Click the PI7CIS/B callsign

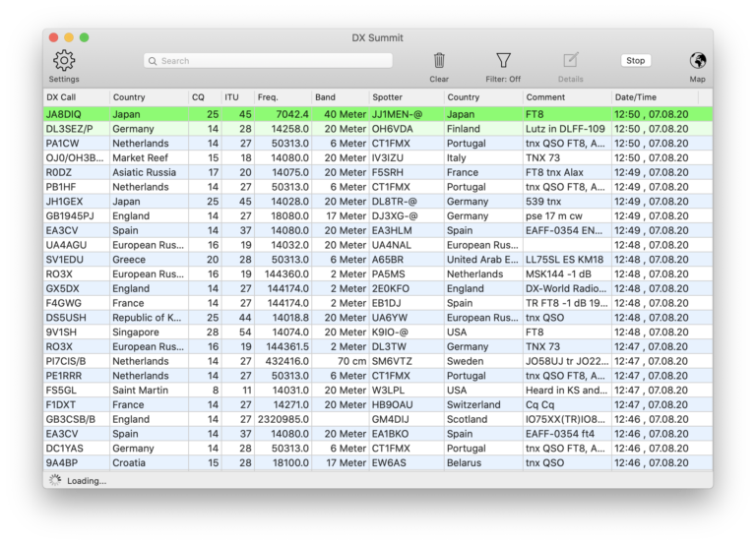[x=67, y=361]
